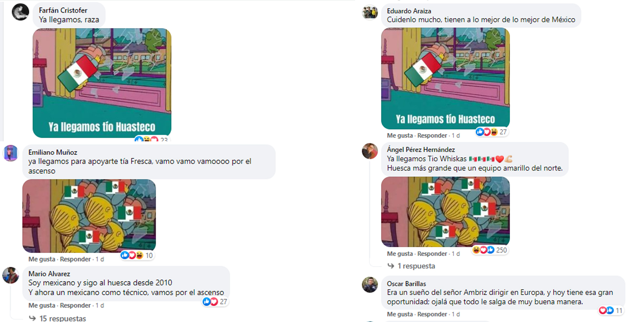Image resolution: width=644 pixels, height=322 pixels.
Task: Open Ángel Pérez Hernández's profile avatar
Action: pyautogui.click(x=370, y=151)
